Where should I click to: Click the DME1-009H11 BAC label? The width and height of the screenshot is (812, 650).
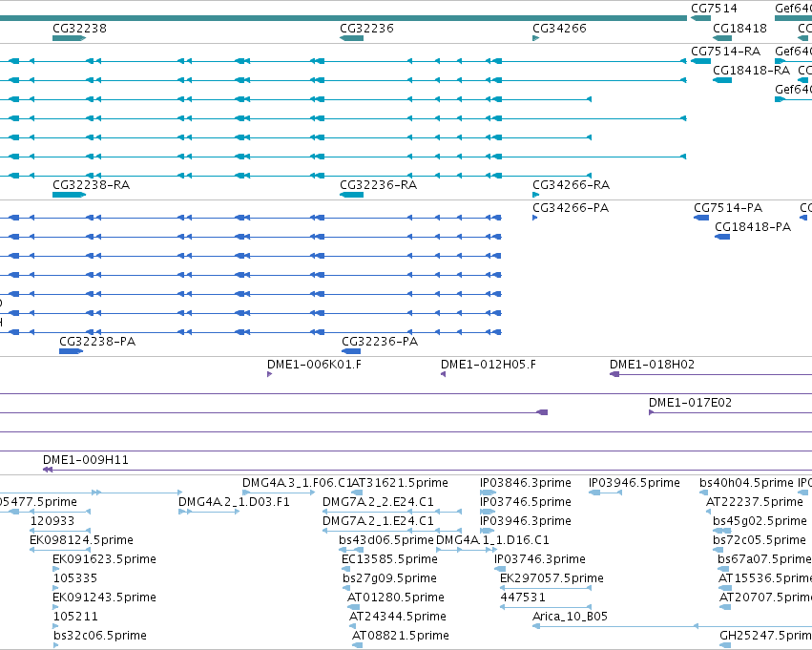coord(86,460)
